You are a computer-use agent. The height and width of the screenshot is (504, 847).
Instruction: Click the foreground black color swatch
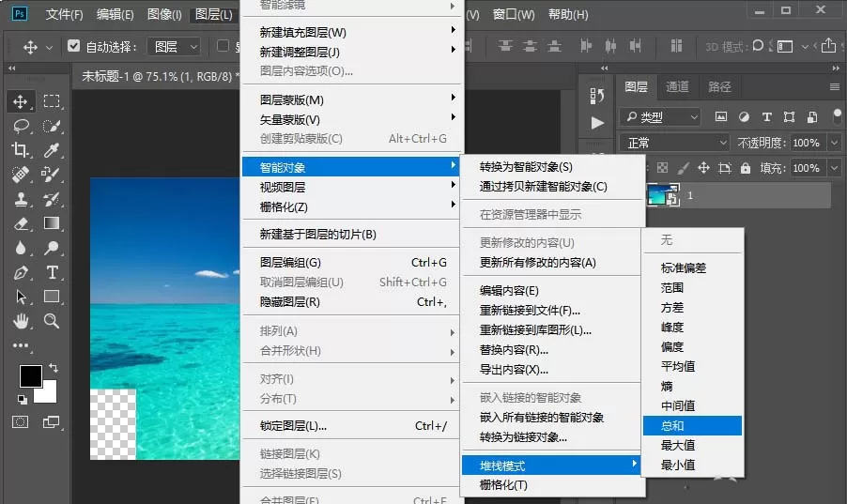point(30,376)
